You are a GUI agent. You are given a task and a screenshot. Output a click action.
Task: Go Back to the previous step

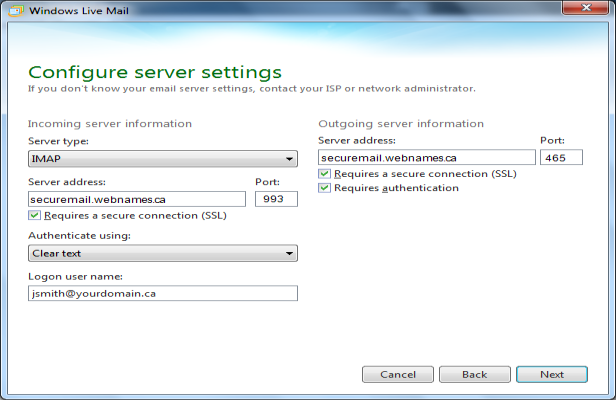(475, 374)
